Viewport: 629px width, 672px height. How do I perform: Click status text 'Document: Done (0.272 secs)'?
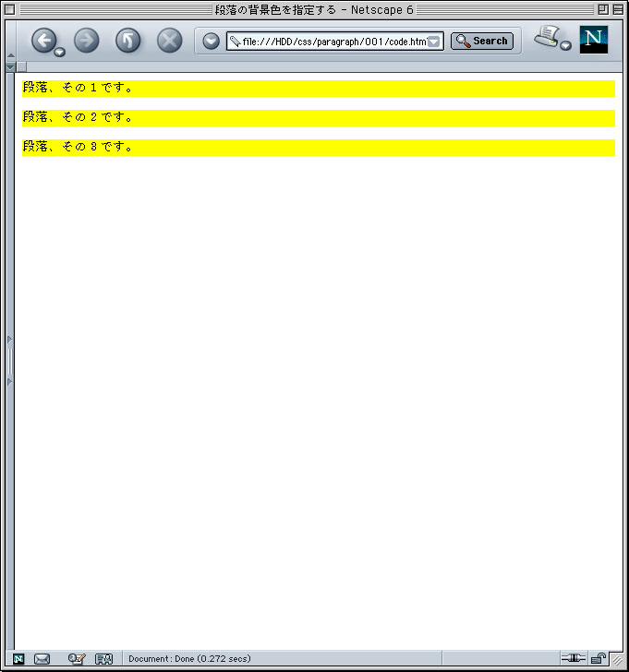click(189, 659)
